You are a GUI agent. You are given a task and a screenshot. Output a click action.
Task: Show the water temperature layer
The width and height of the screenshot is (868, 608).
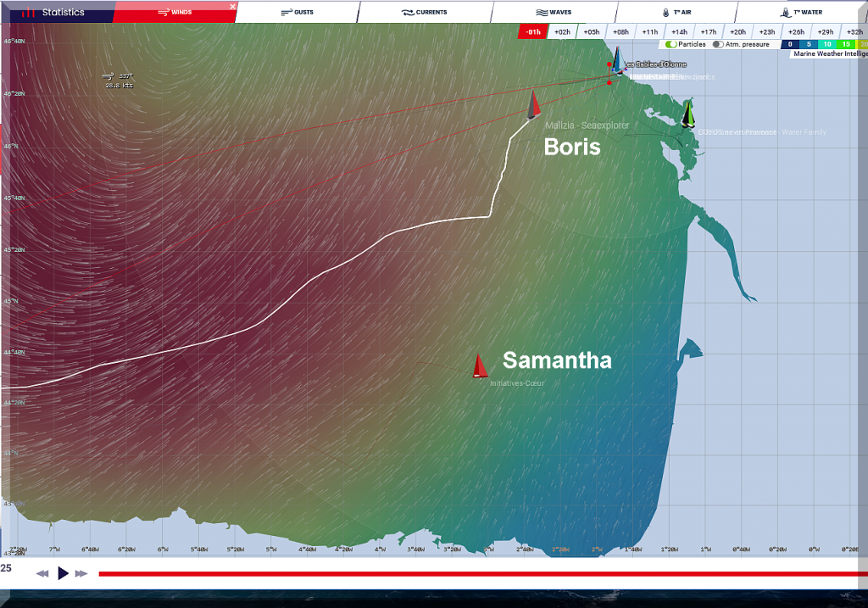pyautogui.click(x=801, y=13)
